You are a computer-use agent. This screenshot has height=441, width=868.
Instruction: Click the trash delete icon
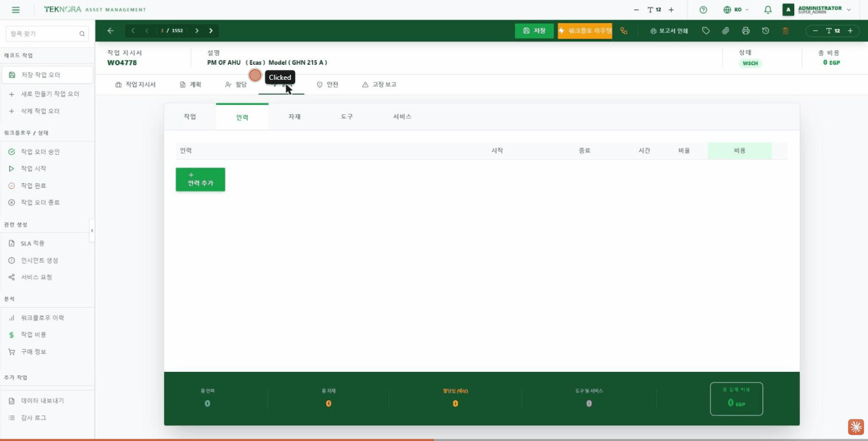pyautogui.click(x=785, y=31)
